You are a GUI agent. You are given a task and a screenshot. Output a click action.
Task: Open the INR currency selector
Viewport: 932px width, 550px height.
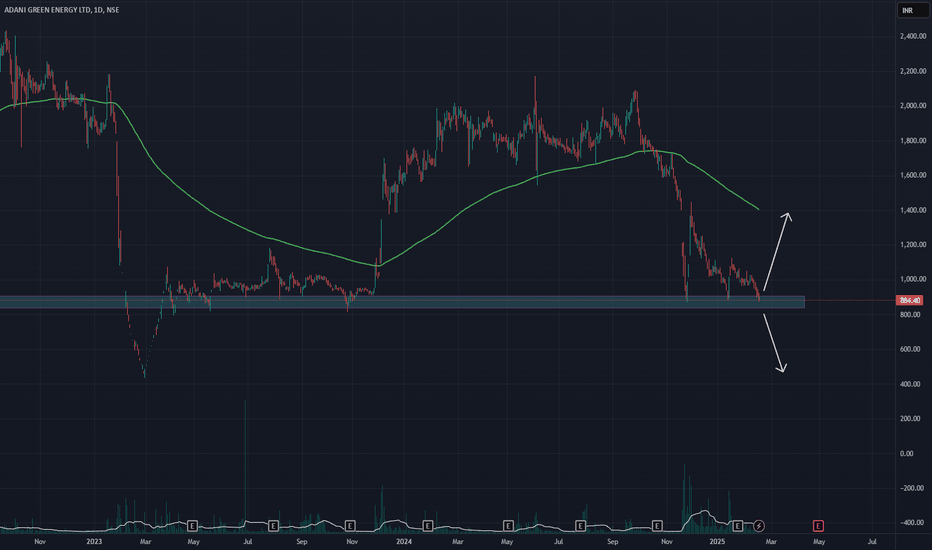point(912,10)
